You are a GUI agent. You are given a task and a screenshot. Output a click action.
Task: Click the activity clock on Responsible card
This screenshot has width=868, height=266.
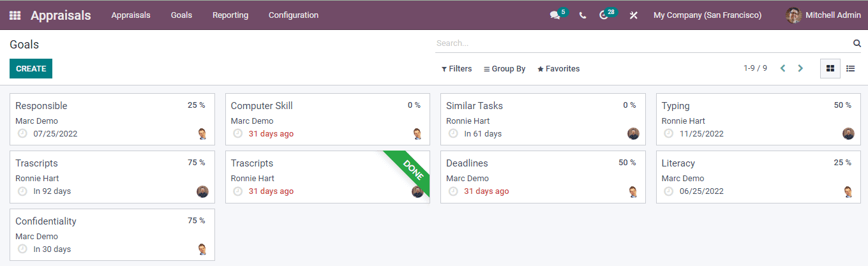pyautogui.click(x=22, y=134)
